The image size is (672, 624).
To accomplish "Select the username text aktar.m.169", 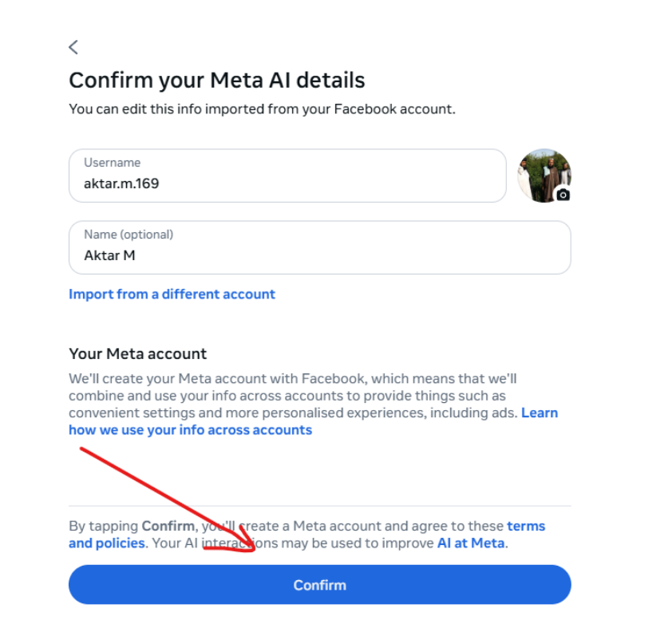I will [121, 184].
